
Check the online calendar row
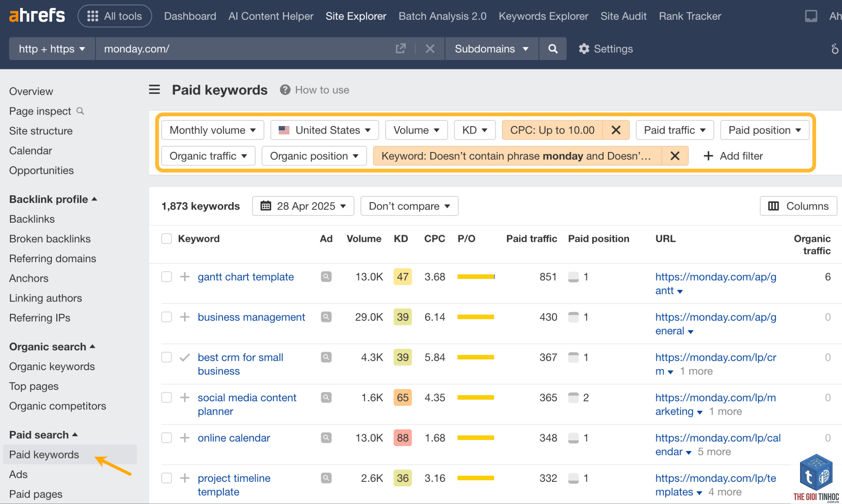click(167, 437)
